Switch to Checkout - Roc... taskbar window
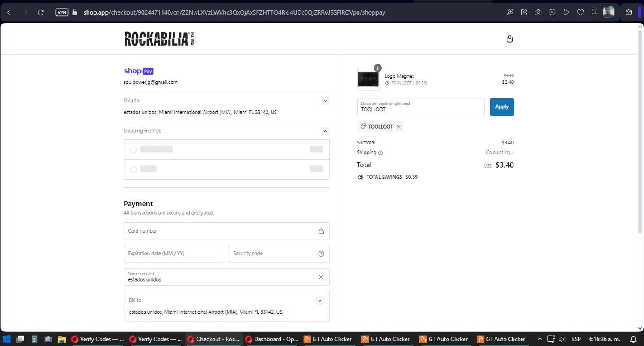Screen dimensions: 644x346 tap(214, 339)
